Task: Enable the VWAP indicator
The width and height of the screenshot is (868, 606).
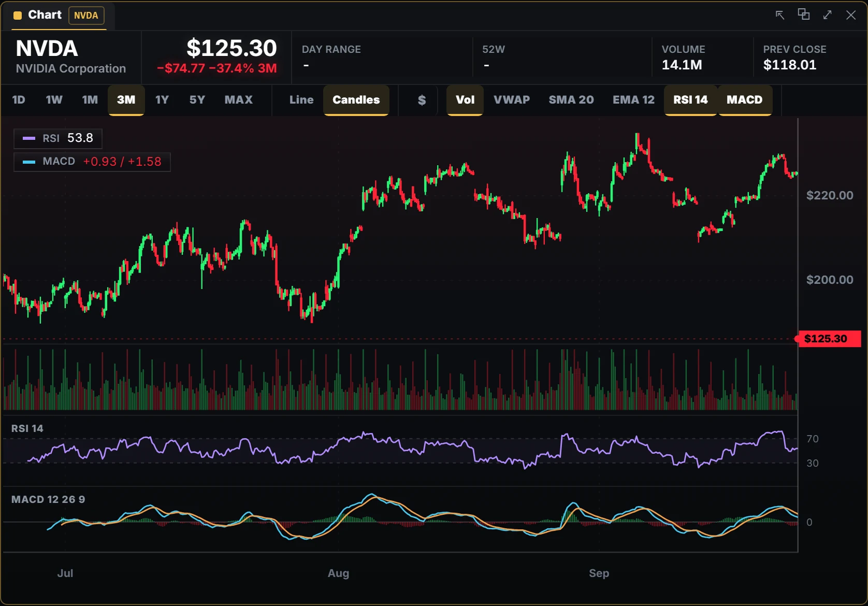Action: 512,99
